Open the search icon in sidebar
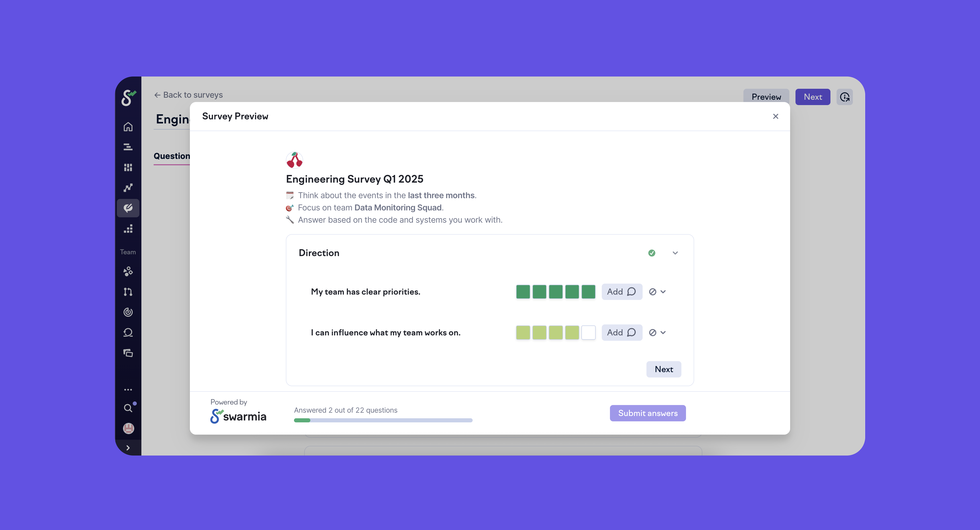The height and width of the screenshot is (530, 980). tap(128, 408)
